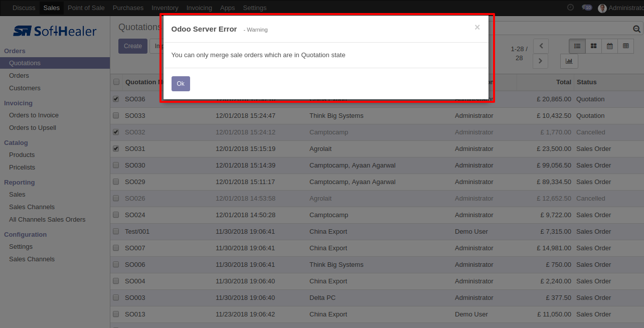Image resolution: width=644 pixels, height=328 pixels.
Task: Open the conversations icon with 10 badge
Action: (x=587, y=8)
